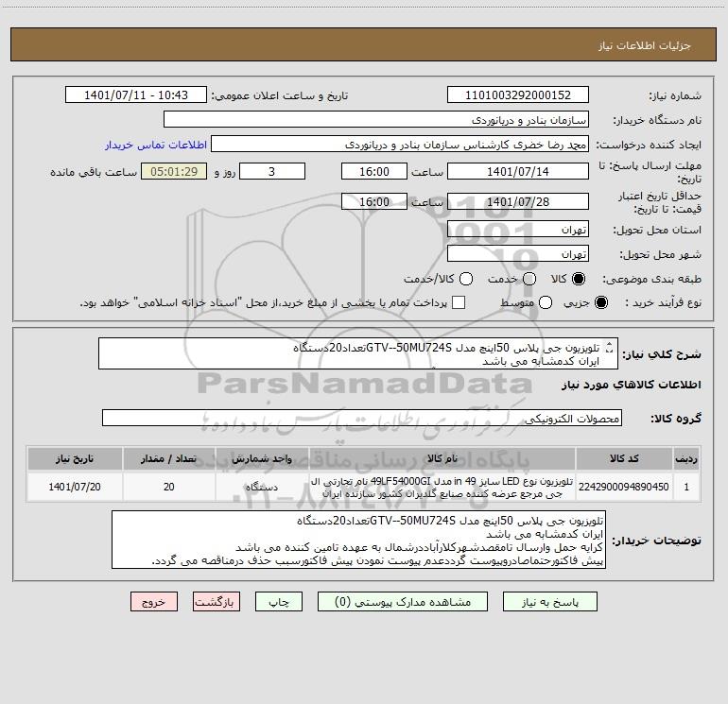Image resolution: width=728 pixels, height=704 pixels.
Task: Open اطلاعات تماس خریدار link
Action: [156, 145]
